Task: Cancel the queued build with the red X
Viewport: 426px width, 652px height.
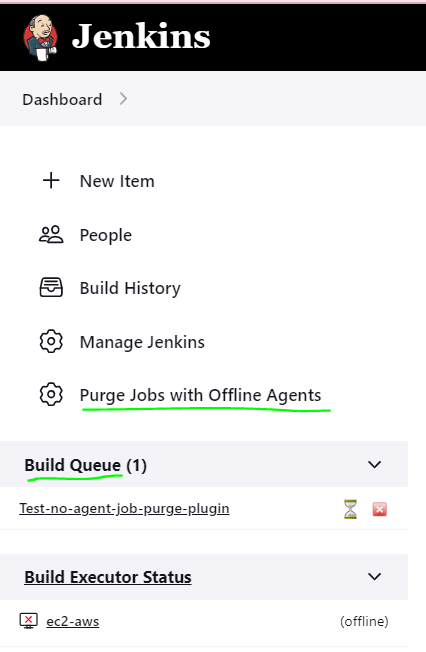Action: pos(379,509)
